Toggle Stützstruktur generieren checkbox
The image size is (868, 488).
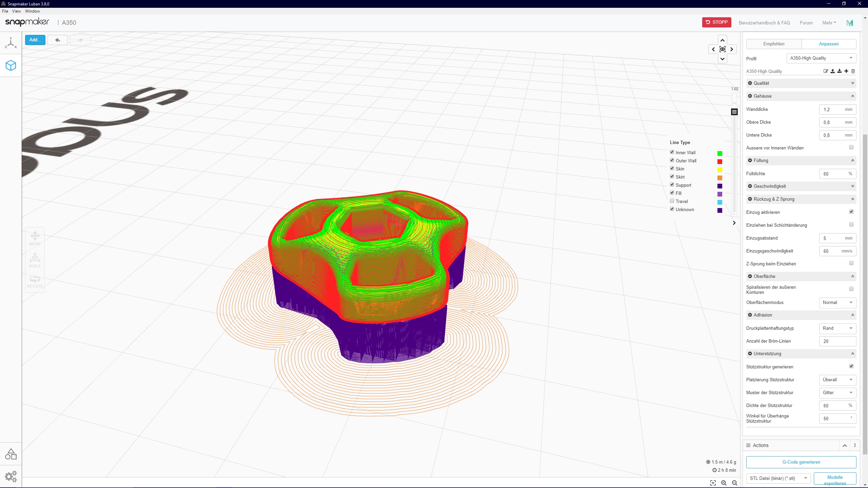click(x=851, y=366)
